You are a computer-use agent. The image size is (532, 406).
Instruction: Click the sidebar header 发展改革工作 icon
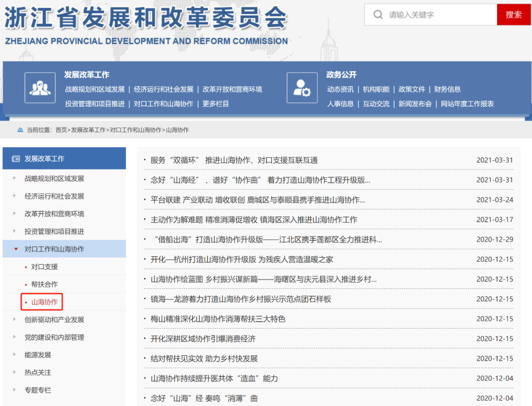(x=16, y=159)
